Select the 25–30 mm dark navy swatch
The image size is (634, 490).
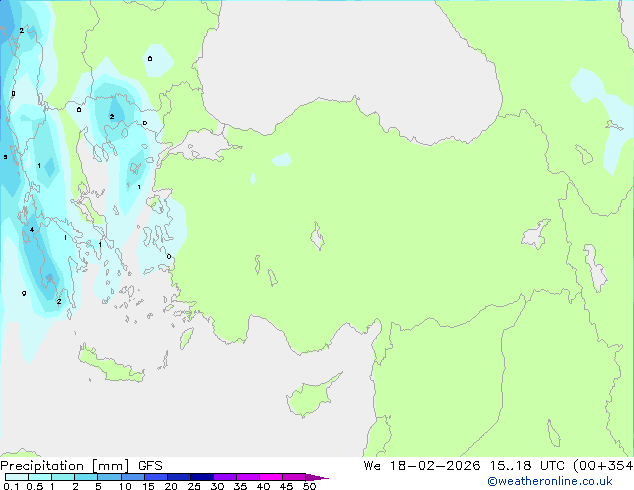coord(201,477)
